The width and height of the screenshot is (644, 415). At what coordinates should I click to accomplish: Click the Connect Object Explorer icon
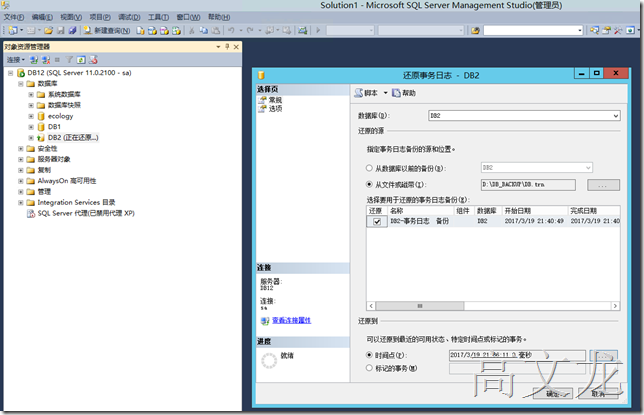(34, 60)
